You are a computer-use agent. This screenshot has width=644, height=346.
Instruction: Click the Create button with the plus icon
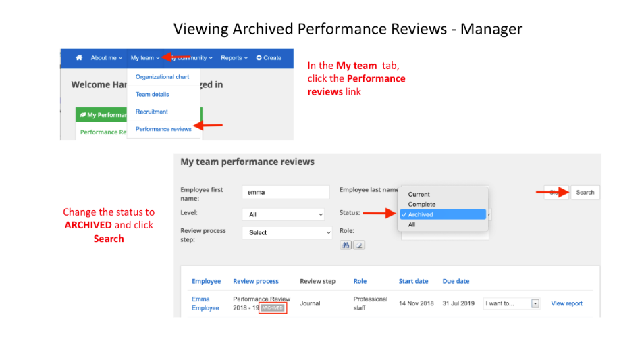[269, 58]
